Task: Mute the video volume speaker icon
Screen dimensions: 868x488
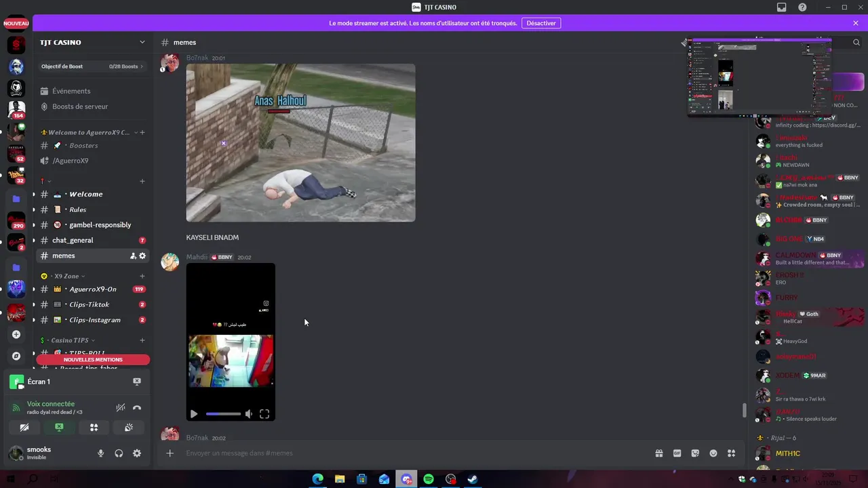Action: pyautogui.click(x=249, y=414)
